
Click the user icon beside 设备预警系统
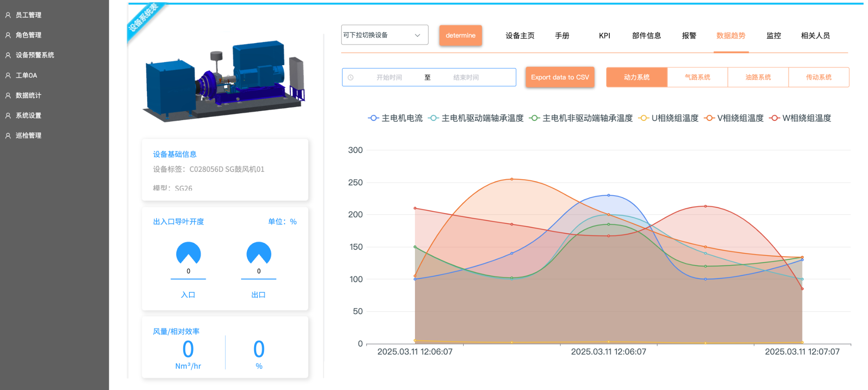coord(8,55)
